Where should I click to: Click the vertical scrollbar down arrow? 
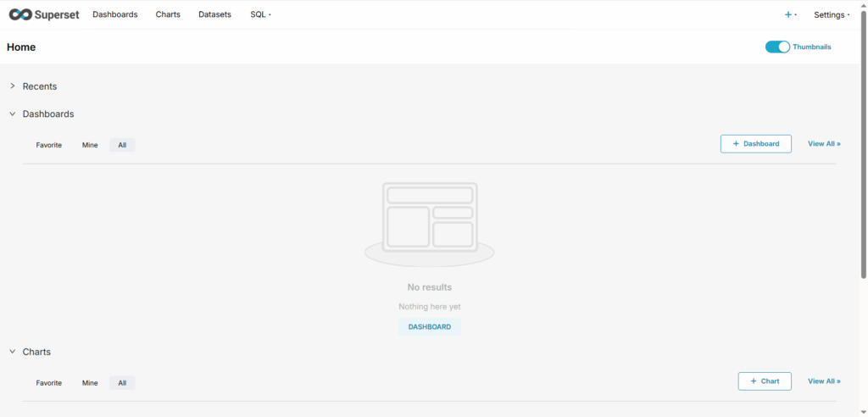(x=863, y=412)
